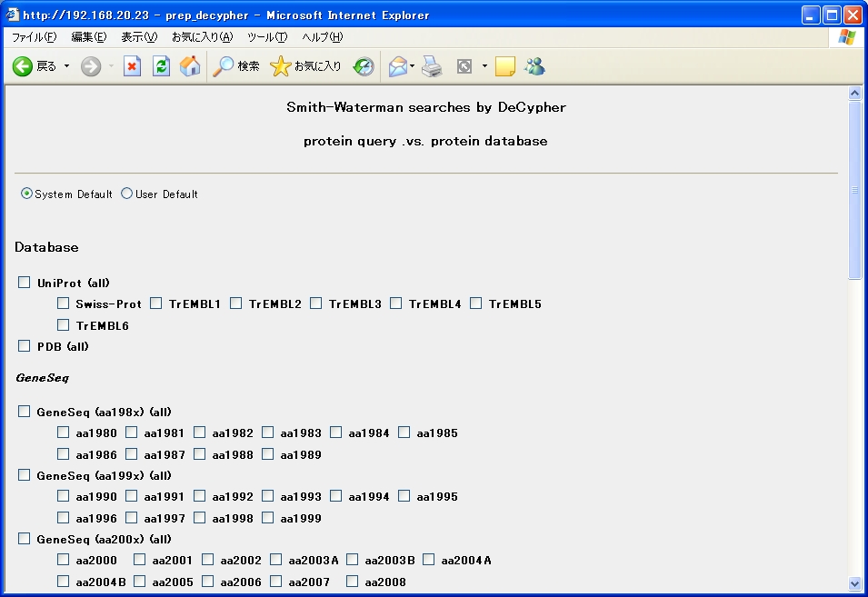Tick the TrEMBL1 checkbox

pos(156,303)
